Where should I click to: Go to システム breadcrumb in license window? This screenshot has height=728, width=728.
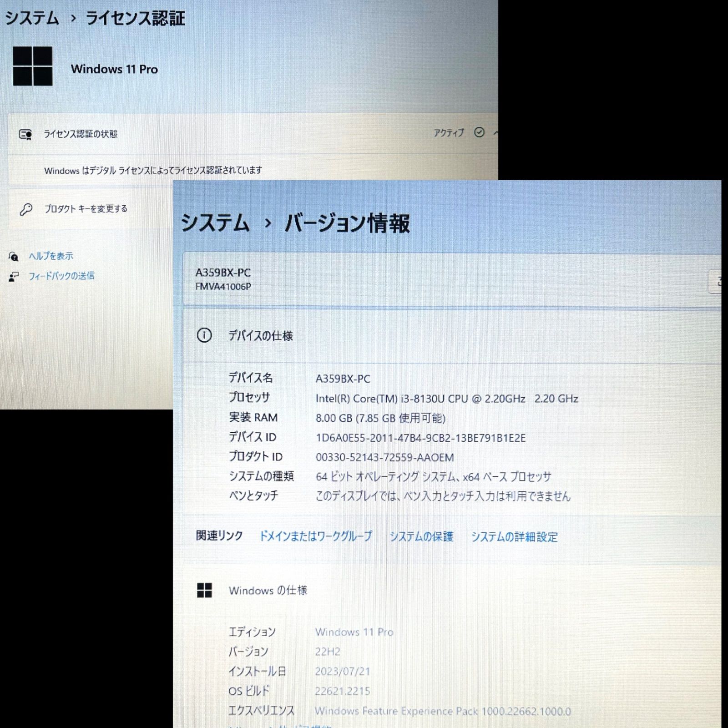[x=32, y=18]
